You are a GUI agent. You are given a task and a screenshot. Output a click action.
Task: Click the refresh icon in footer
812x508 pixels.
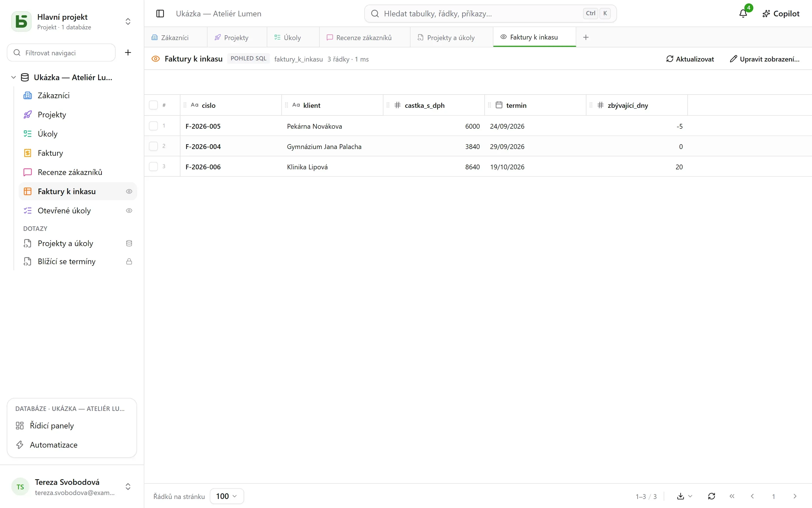click(x=711, y=496)
